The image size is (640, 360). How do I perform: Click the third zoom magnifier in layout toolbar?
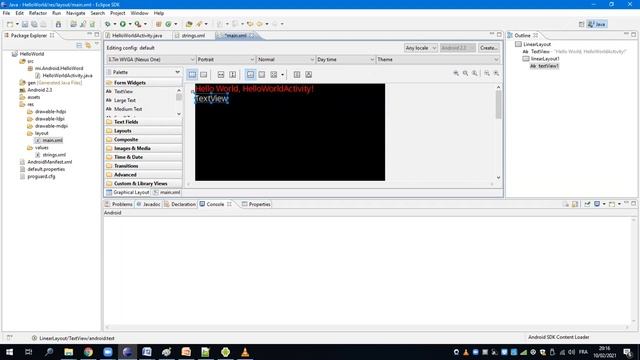pos(475,73)
